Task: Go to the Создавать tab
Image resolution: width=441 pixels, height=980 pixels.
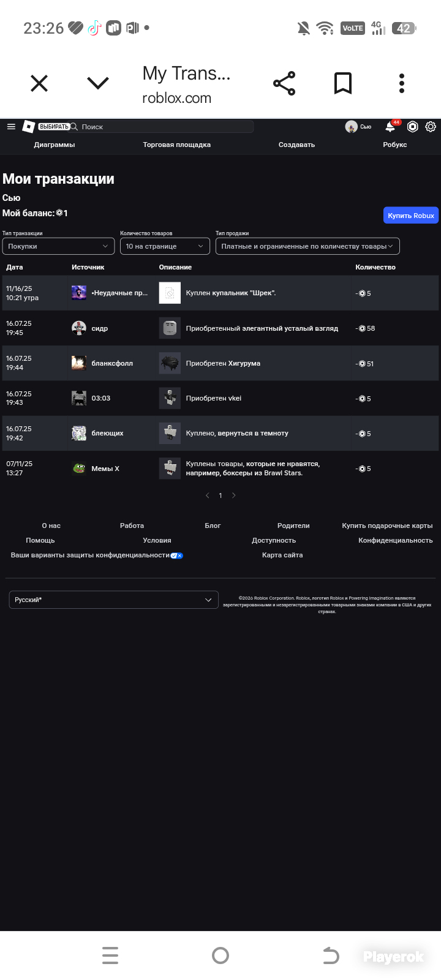Action: (296, 145)
